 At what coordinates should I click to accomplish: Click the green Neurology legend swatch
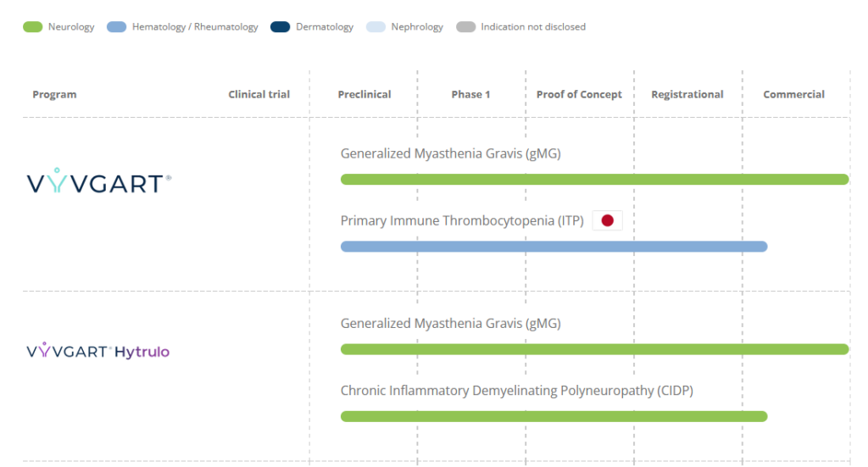pos(33,27)
